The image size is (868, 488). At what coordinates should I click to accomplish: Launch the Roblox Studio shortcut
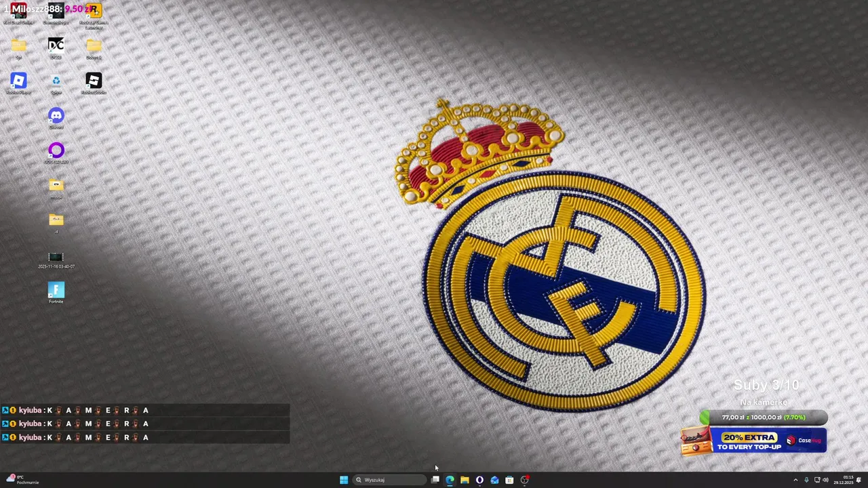tap(94, 83)
